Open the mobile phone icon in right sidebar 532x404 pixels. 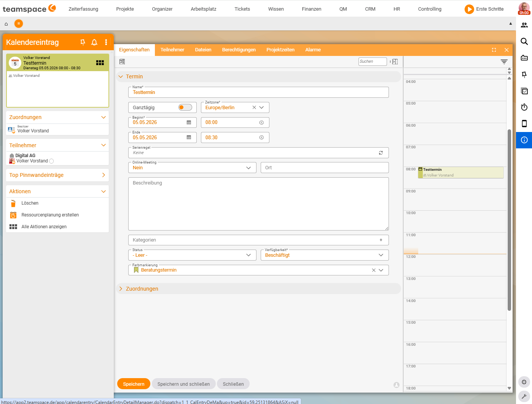pos(524,124)
